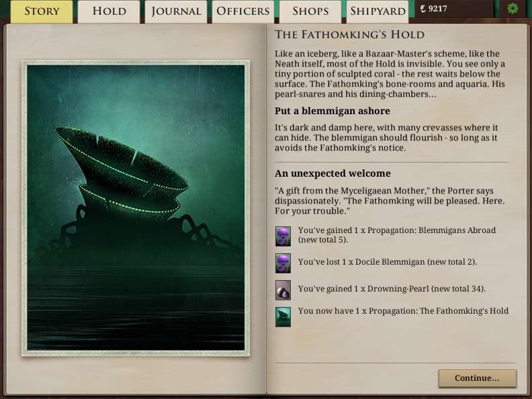Click the Blemmigans Abroad purple mushroom icon
Viewport: 532px width, 399px height.
pyautogui.click(x=283, y=236)
